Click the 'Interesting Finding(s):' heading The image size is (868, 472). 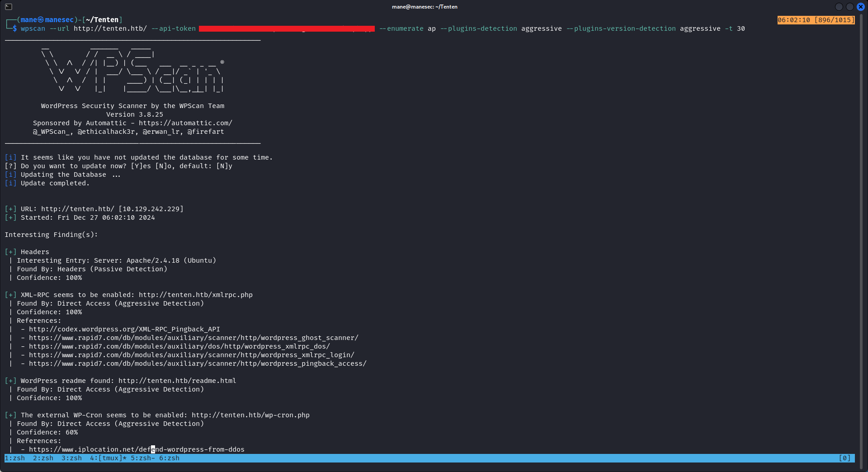pos(51,235)
